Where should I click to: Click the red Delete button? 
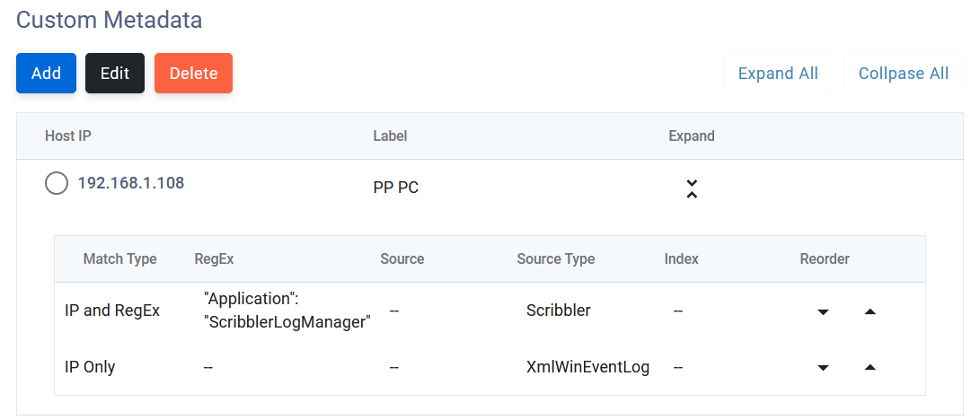(x=193, y=74)
